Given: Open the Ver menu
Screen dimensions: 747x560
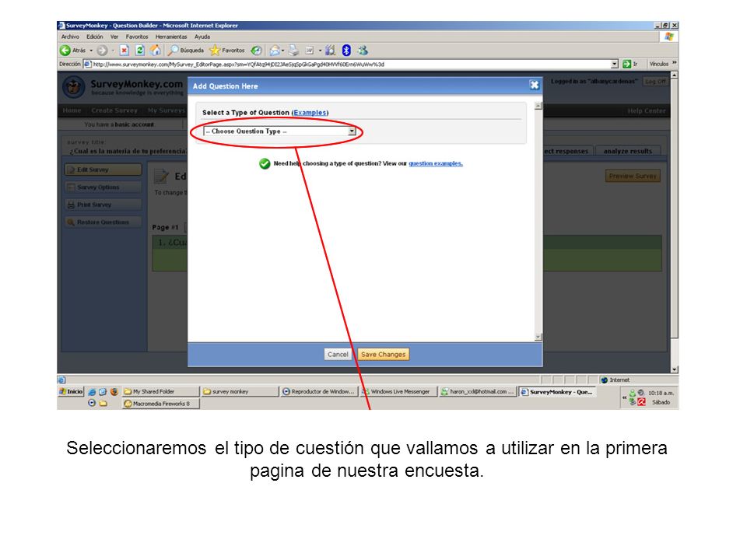Looking at the screenshot, I should click(x=114, y=37).
